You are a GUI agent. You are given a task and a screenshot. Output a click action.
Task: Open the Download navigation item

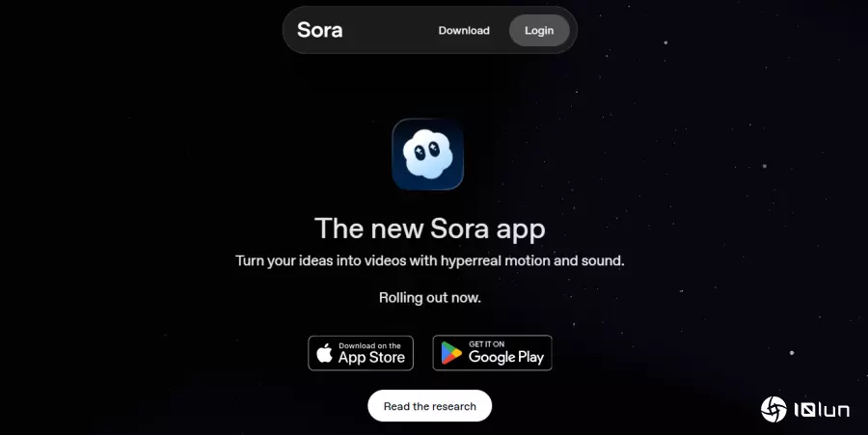(464, 31)
